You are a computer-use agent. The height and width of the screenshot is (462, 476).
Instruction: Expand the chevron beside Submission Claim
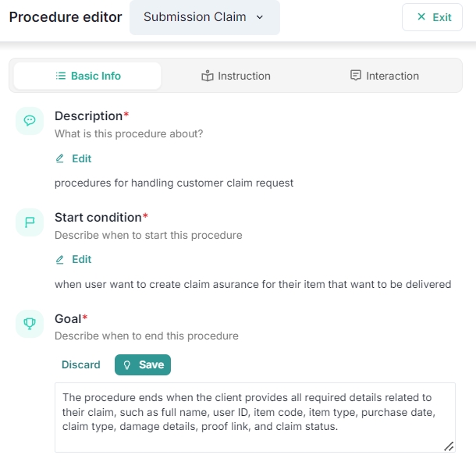tap(260, 17)
